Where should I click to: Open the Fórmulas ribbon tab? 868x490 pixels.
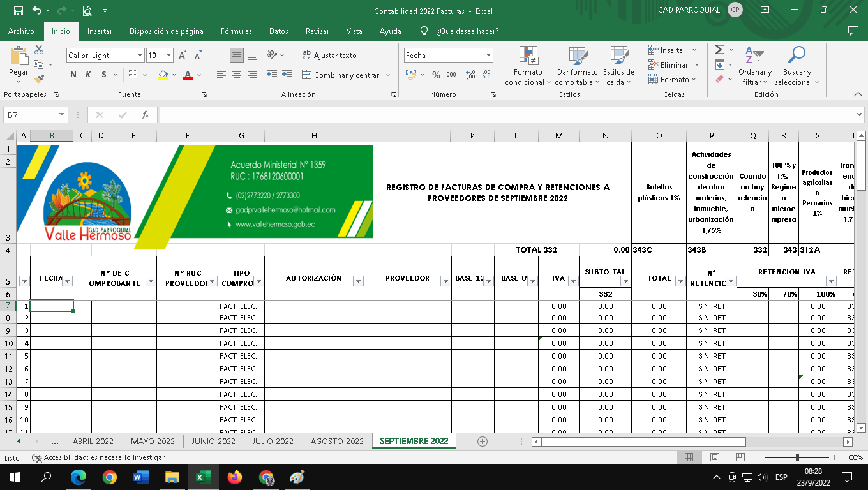point(236,31)
